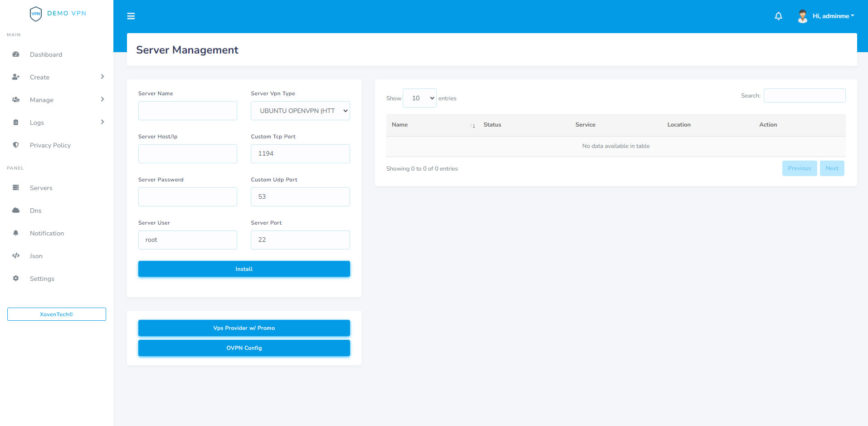Open notifications via the top bell icon
Screen dimensions: 868x426
[x=778, y=16]
